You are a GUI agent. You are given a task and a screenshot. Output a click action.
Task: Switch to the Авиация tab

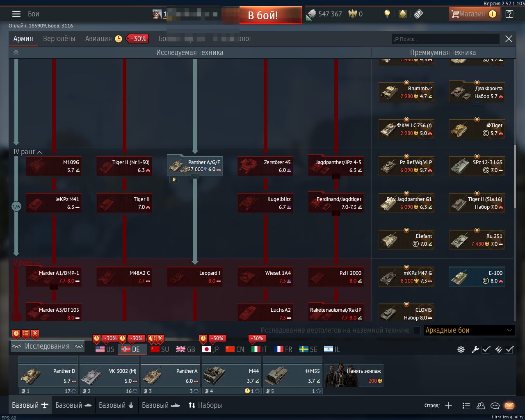98,39
